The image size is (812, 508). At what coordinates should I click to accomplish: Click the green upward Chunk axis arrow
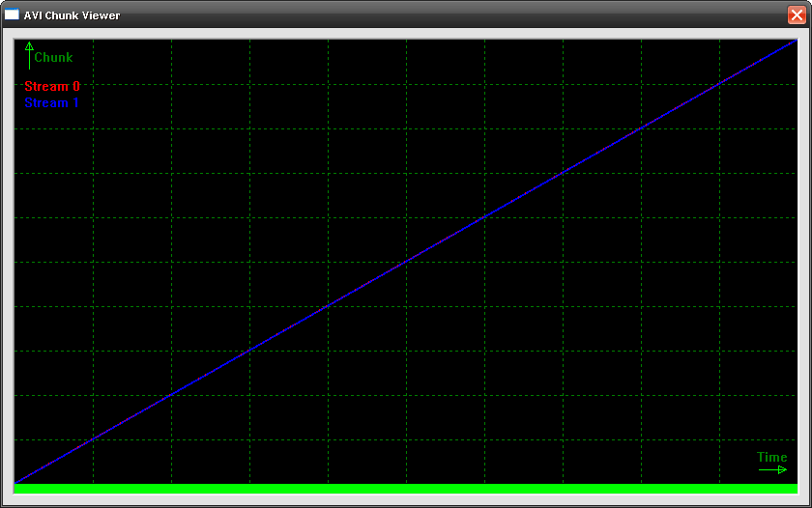click(x=30, y=55)
